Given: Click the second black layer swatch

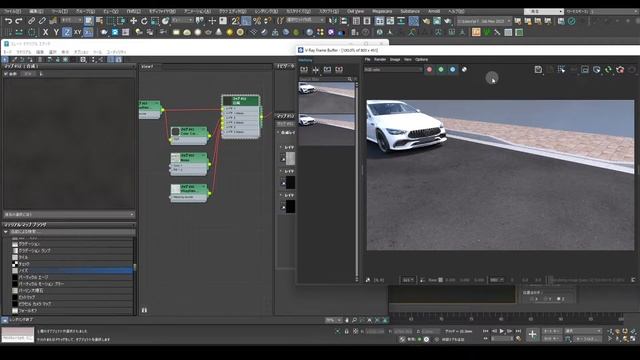Looking at the screenshot, I should [x=290, y=182].
